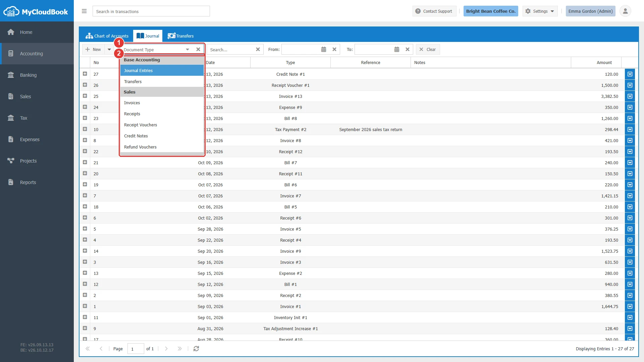
Task: Click the New entry button
Action: pyautogui.click(x=93, y=49)
